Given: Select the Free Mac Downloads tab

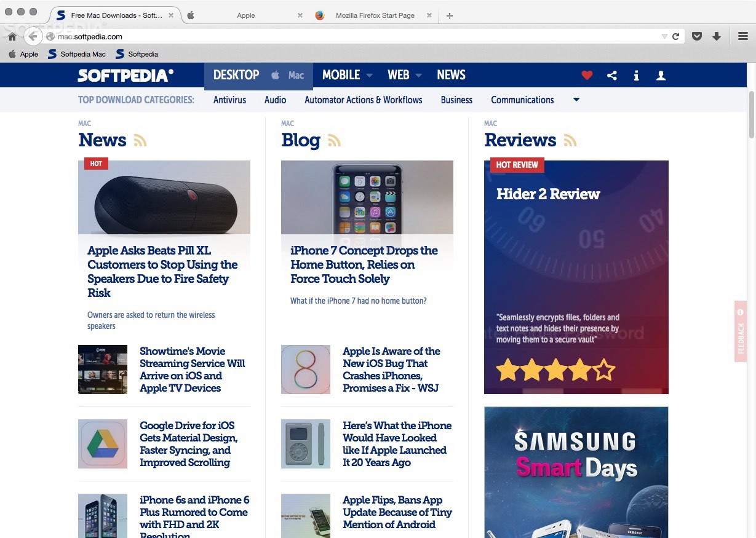Looking at the screenshot, I should pyautogui.click(x=116, y=15).
